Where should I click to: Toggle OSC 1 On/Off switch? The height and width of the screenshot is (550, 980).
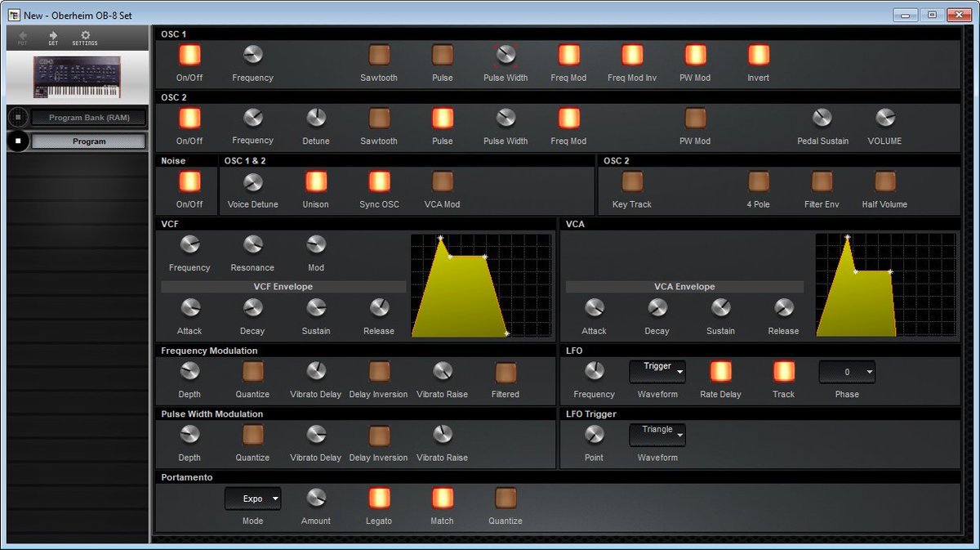[189, 55]
